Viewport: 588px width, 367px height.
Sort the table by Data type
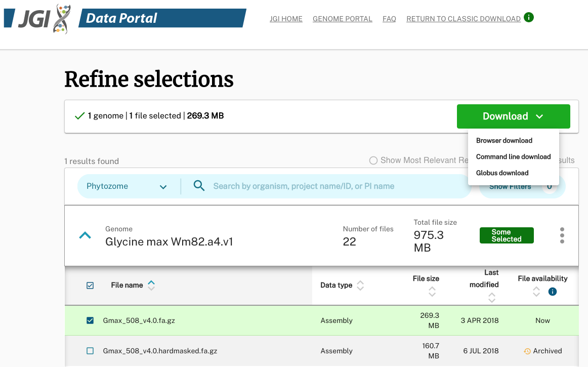pos(360,286)
